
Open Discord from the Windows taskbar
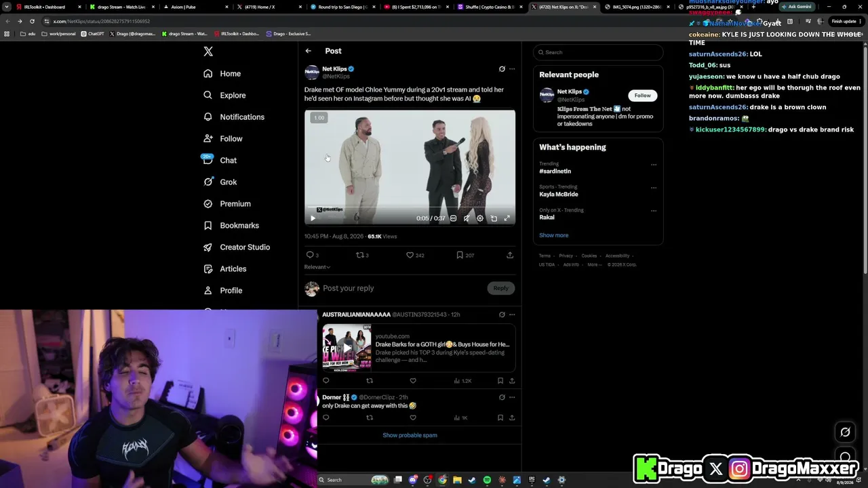pyautogui.click(x=413, y=480)
